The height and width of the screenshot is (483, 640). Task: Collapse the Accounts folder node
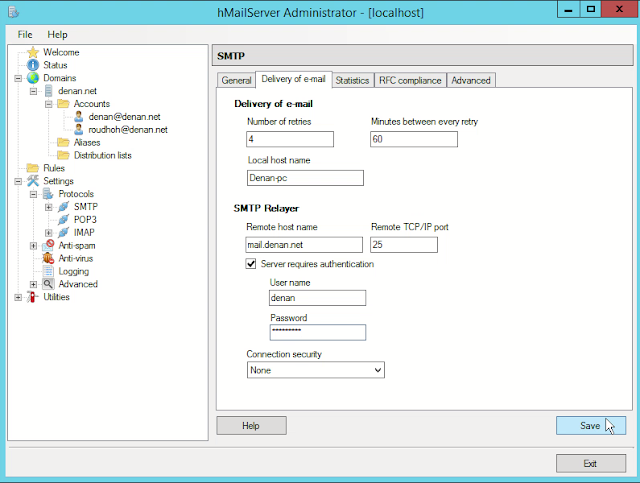pos(49,104)
